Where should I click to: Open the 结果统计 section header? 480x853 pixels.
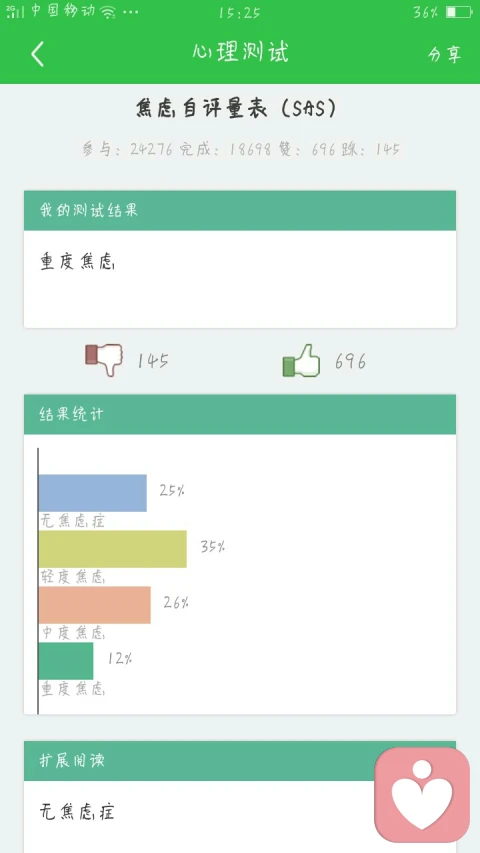pos(240,415)
